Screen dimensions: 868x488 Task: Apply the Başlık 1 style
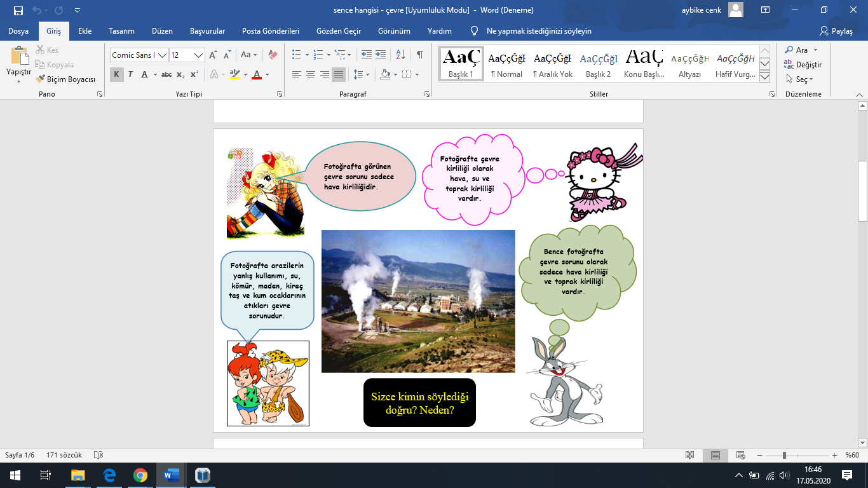pyautogui.click(x=461, y=64)
